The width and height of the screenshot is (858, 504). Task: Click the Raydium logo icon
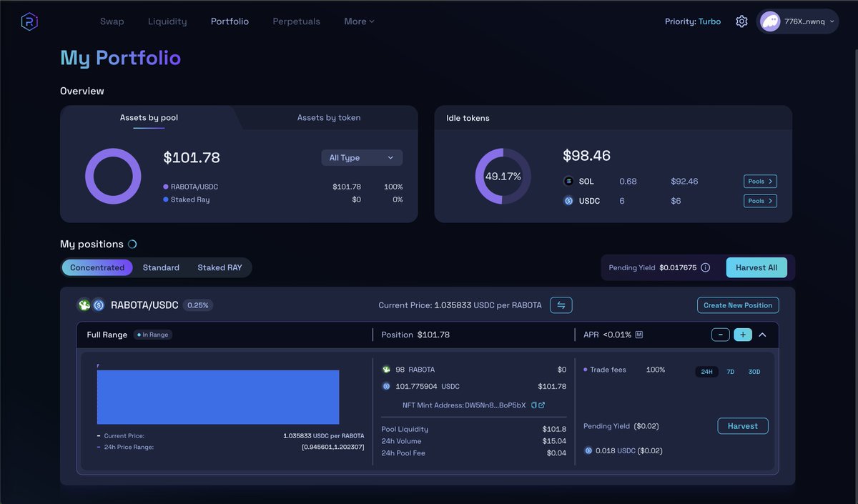click(29, 21)
